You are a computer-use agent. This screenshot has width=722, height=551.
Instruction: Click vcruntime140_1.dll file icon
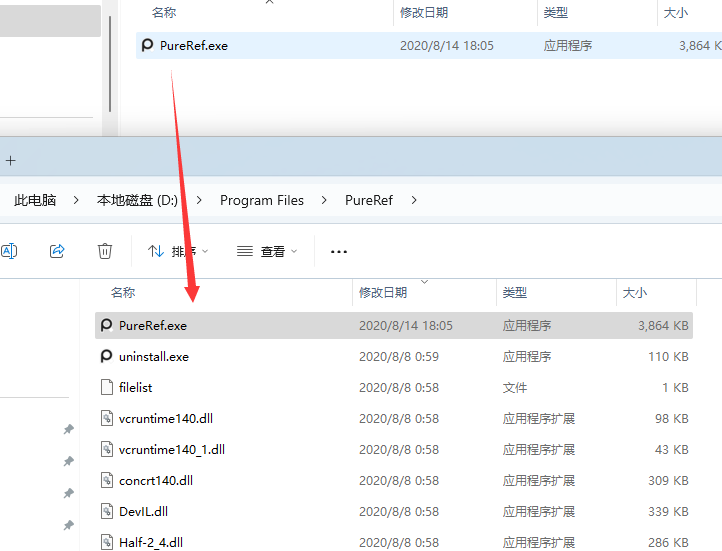(107, 449)
